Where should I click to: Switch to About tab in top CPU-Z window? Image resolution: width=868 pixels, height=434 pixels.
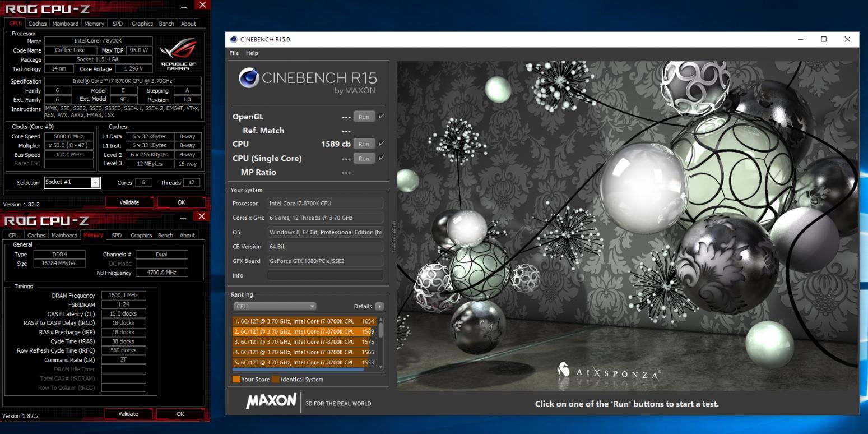coord(188,24)
